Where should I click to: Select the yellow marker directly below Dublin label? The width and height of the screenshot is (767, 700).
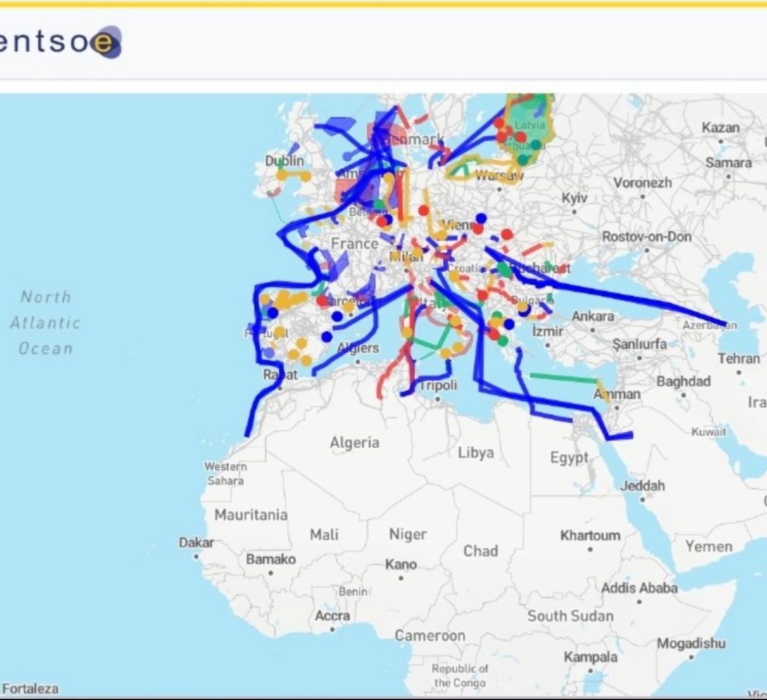point(282,175)
